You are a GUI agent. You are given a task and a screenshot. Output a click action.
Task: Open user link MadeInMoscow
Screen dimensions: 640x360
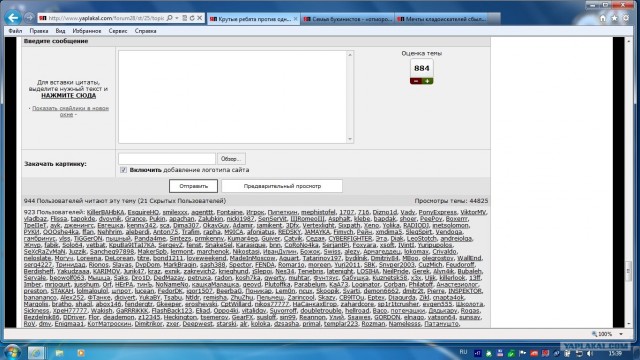(253, 258)
